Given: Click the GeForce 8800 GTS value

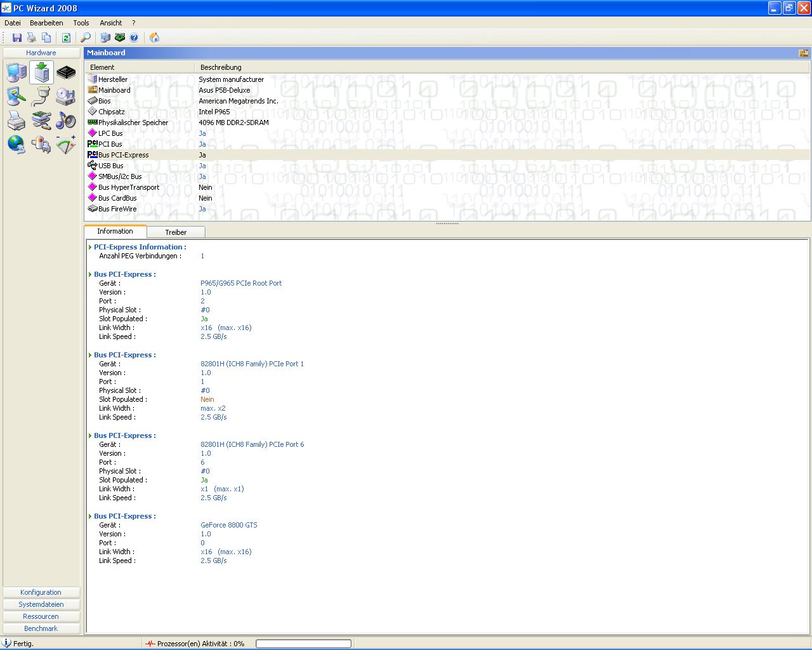Looking at the screenshot, I should coord(229,525).
